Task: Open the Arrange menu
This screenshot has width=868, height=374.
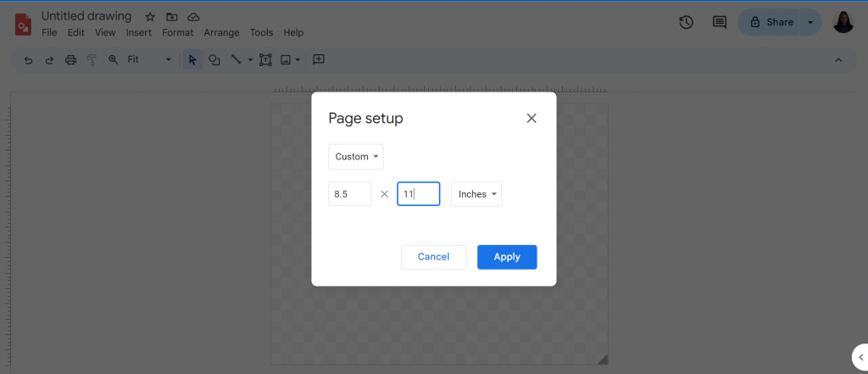Action: (221, 33)
